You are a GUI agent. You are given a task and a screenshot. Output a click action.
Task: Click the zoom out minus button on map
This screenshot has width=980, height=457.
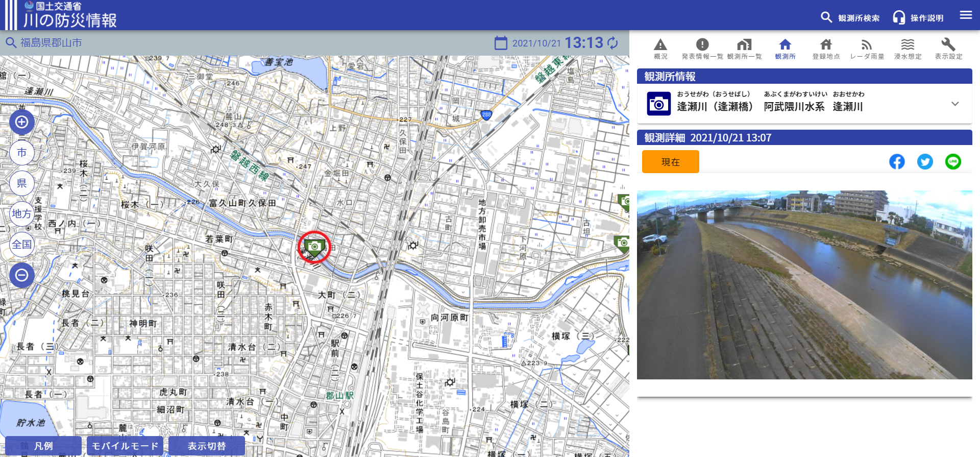coord(22,275)
